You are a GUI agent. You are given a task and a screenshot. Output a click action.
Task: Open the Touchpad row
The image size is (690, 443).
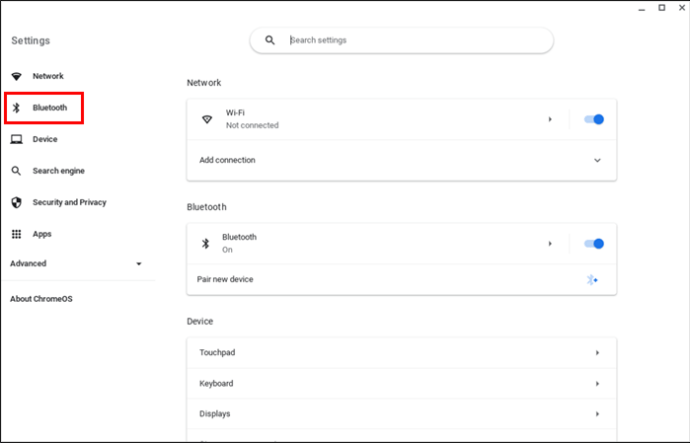401,353
